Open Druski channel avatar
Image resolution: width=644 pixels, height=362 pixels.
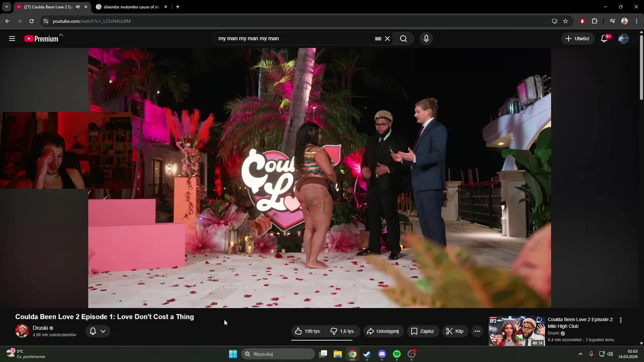[22, 331]
